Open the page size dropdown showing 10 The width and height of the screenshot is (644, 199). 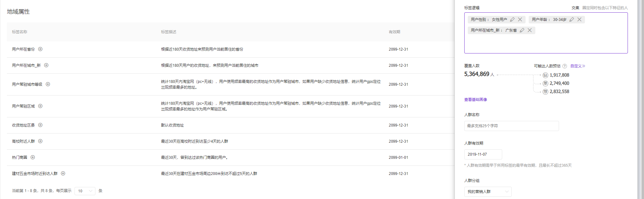(85, 191)
